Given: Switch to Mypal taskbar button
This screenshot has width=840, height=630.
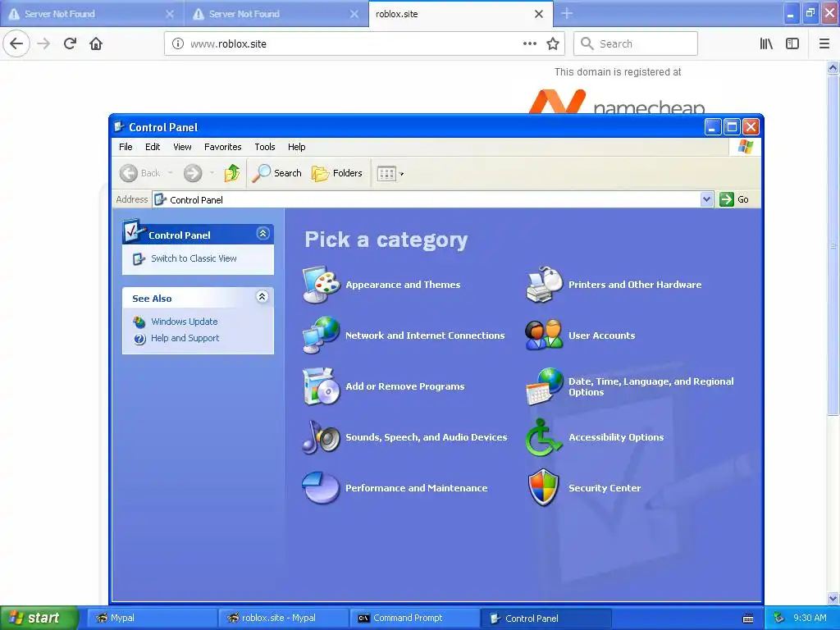Looking at the screenshot, I should click(152, 618).
